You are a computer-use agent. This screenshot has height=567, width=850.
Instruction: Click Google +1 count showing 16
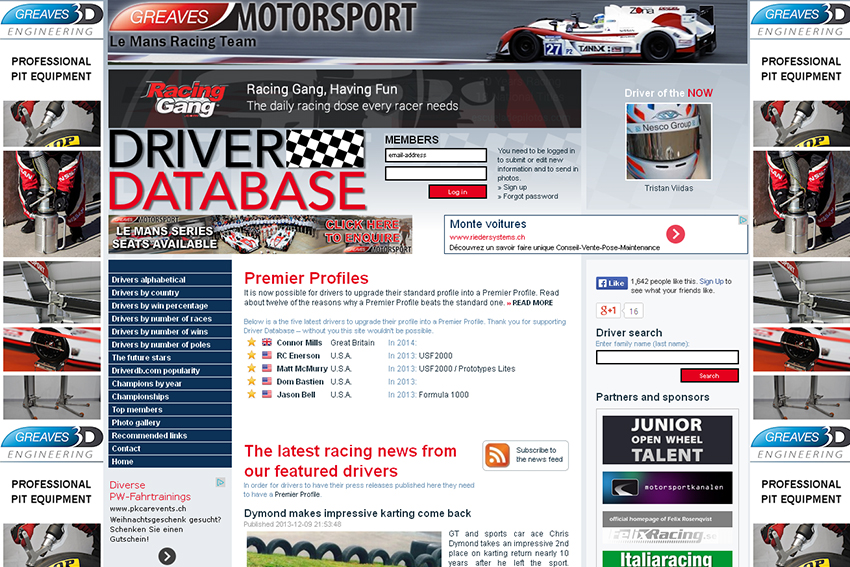[634, 311]
